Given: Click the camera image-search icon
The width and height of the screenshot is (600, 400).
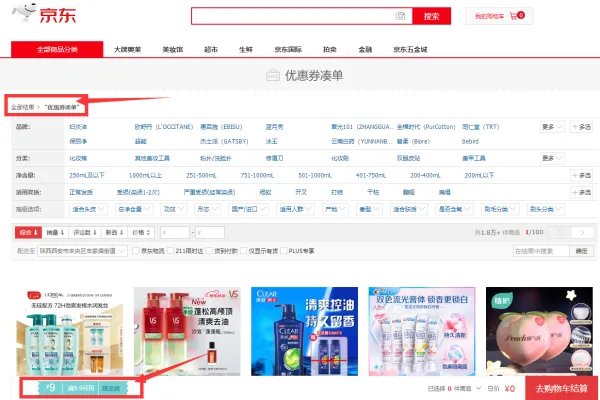Looking at the screenshot, I should point(400,16).
